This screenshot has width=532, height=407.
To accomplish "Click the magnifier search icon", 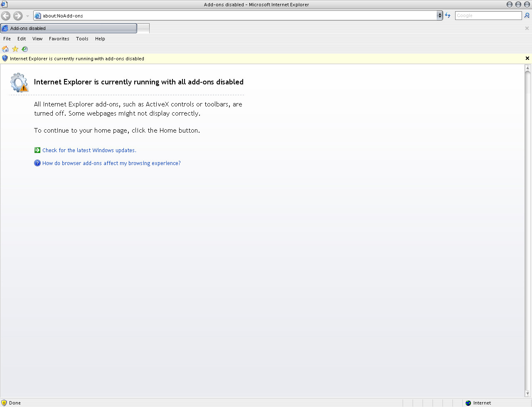I will coord(527,15).
